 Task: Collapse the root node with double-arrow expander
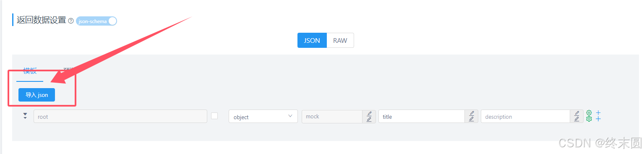(x=25, y=116)
